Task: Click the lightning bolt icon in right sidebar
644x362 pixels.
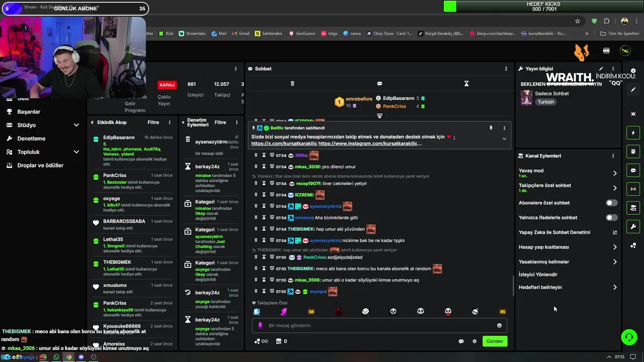Action: (x=633, y=133)
